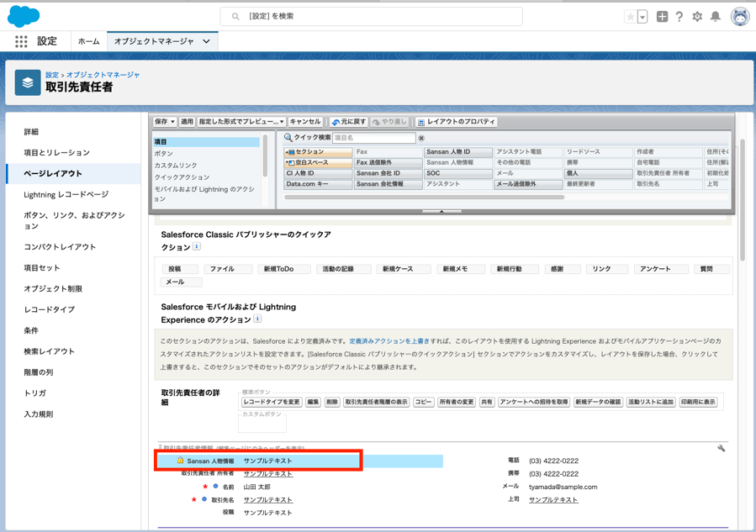Open トリガ in the sidebar
The image size is (756, 532).
35,393
